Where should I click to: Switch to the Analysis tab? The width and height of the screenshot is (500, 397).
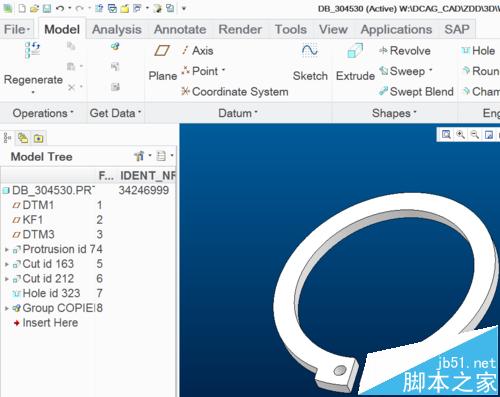coord(117,29)
